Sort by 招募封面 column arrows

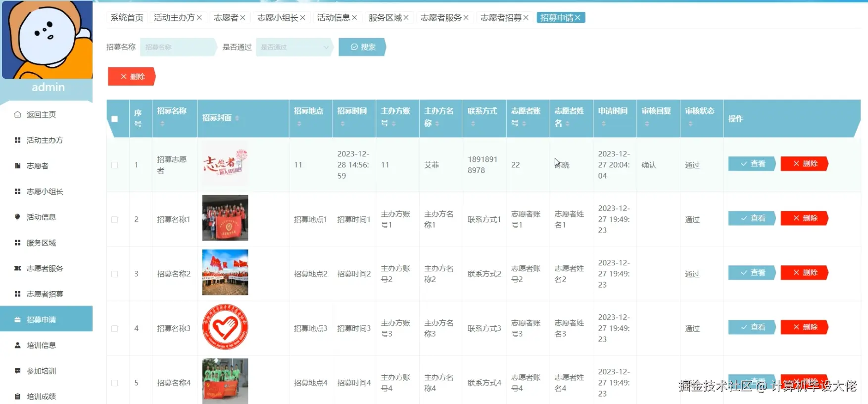[x=237, y=118]
